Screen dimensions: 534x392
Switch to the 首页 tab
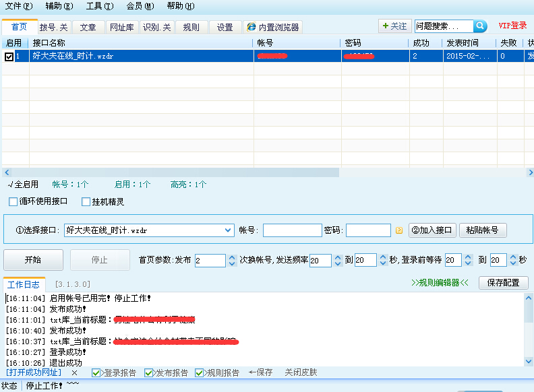point(20,27)
